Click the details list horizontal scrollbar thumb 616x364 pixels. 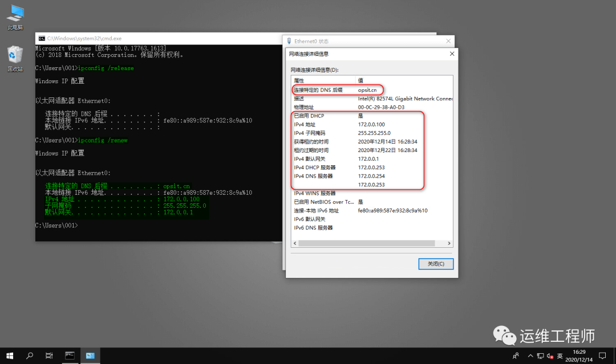coord(367,243)
